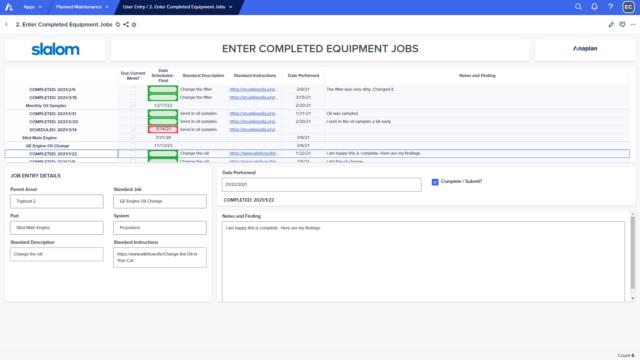Tick Due Current Week for SCHEDULED 2021/3/14 row
Screen dimensions: 640x360
133,129
